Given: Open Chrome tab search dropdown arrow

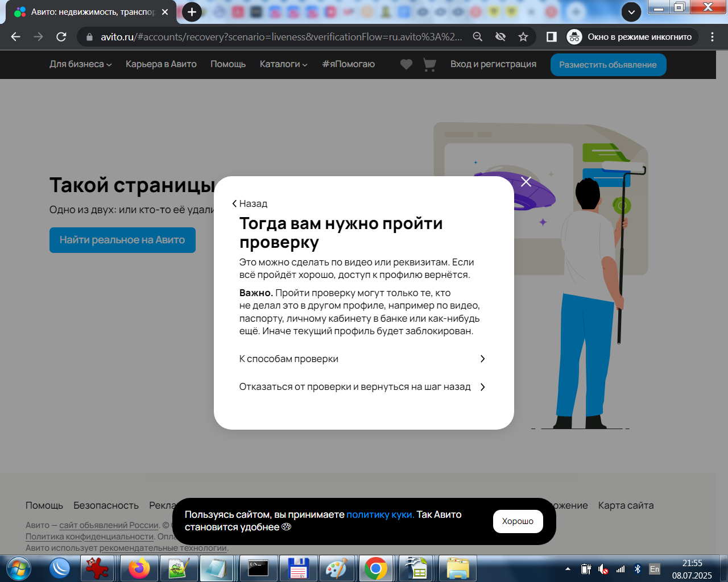Looking at the screenshot, I should 631,12.
